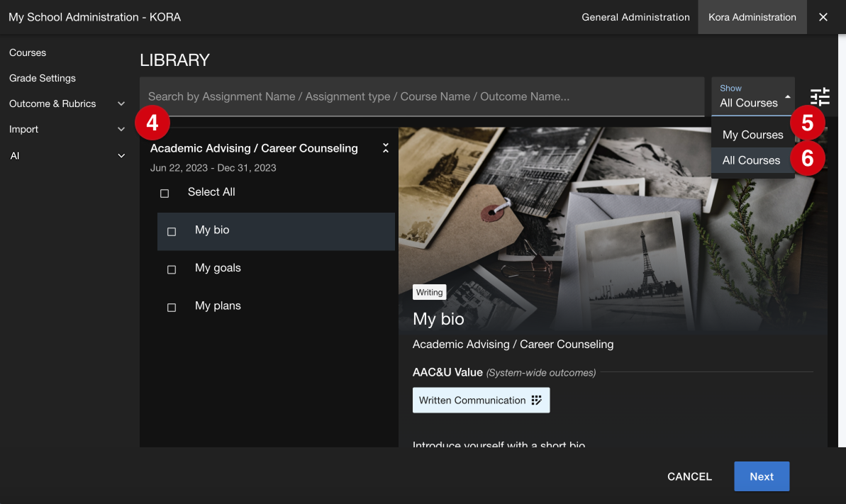Click the LIBRARY heading

point(174,60)
